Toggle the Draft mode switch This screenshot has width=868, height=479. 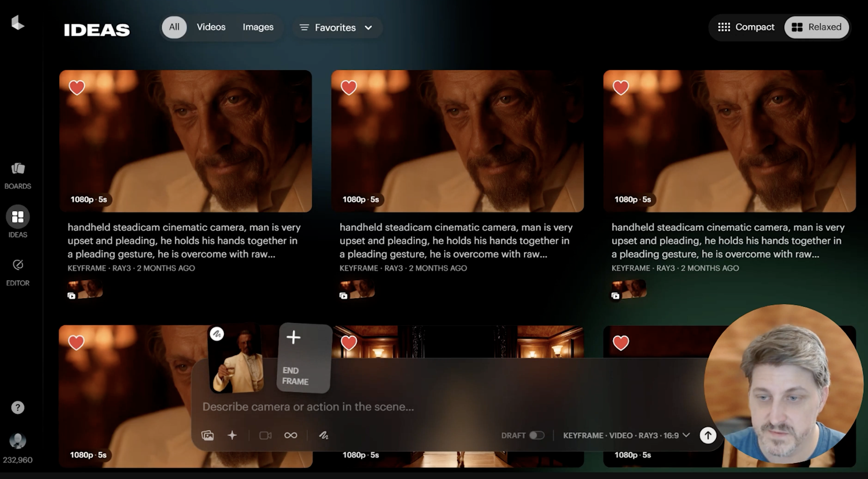536,435
